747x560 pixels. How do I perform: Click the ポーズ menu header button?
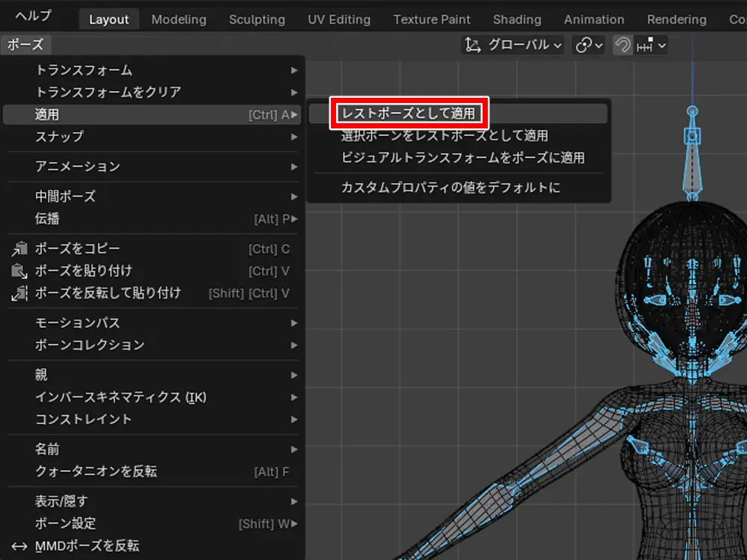pyautogui.click(x=25, y=45)
